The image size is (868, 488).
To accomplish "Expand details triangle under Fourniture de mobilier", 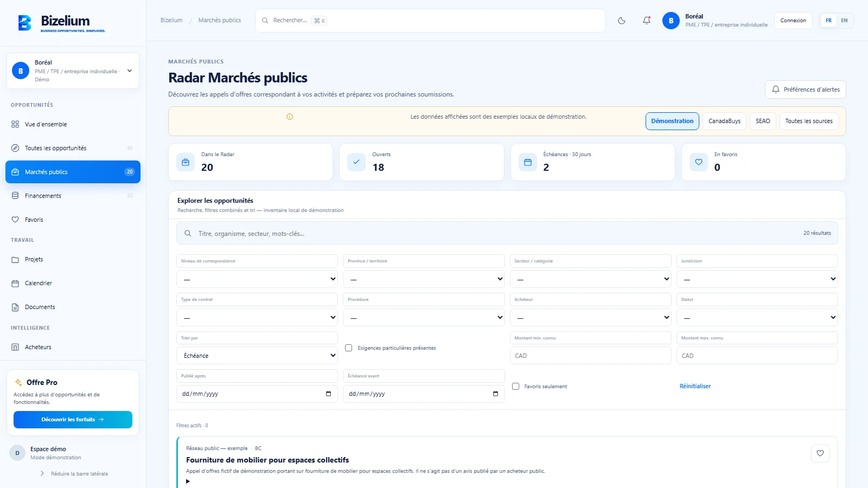I will pos(188,481).
